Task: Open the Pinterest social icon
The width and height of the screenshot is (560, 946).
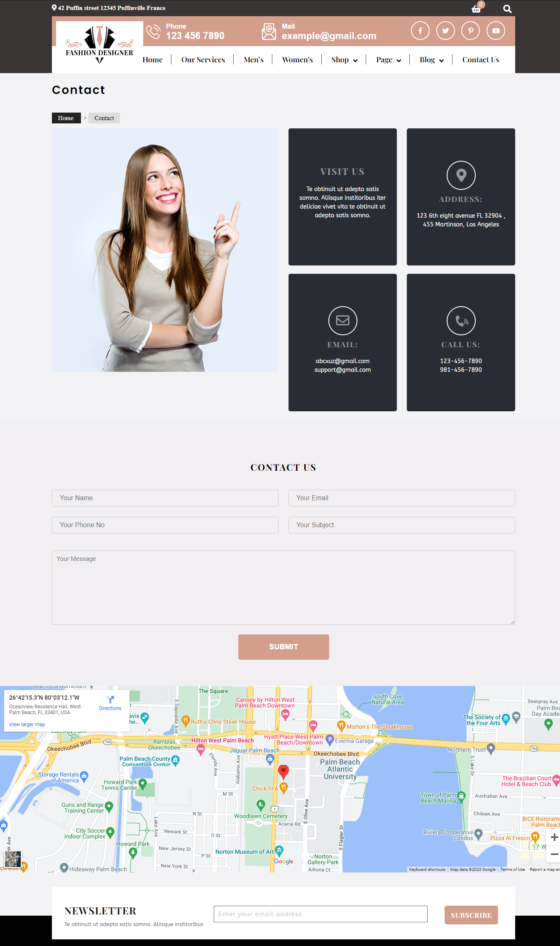Action: click(470, 31)
